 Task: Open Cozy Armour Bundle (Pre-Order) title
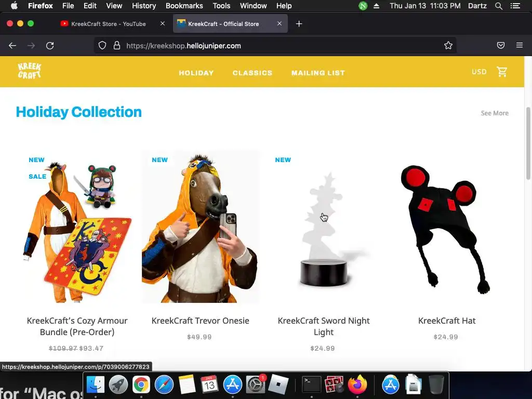(77, 326)
